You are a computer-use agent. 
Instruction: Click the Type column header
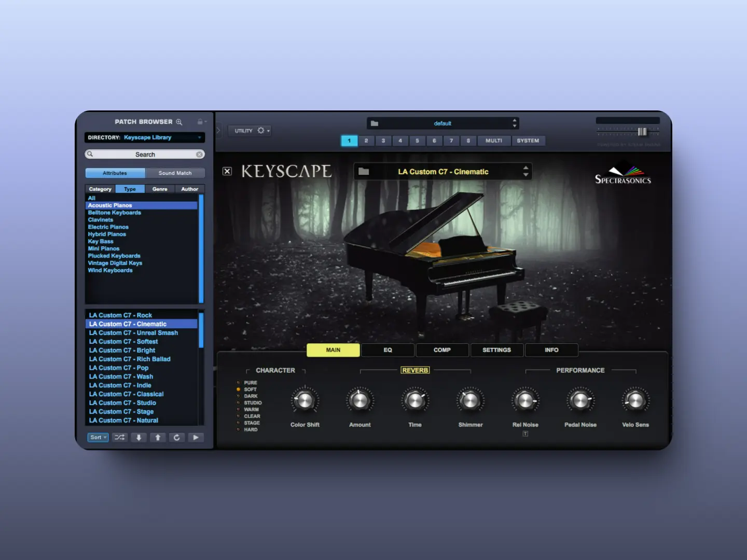tap(130, 189)
